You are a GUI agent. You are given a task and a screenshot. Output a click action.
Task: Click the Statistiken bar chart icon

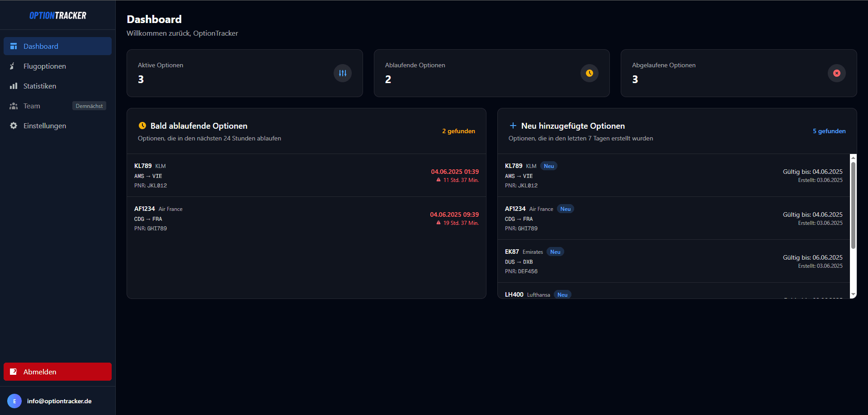(x=14, y=86)
